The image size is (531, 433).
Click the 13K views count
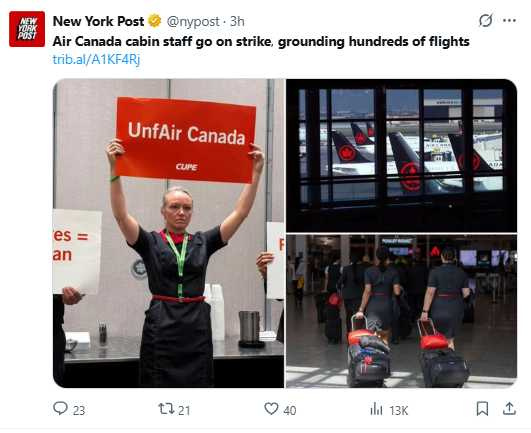399,411
